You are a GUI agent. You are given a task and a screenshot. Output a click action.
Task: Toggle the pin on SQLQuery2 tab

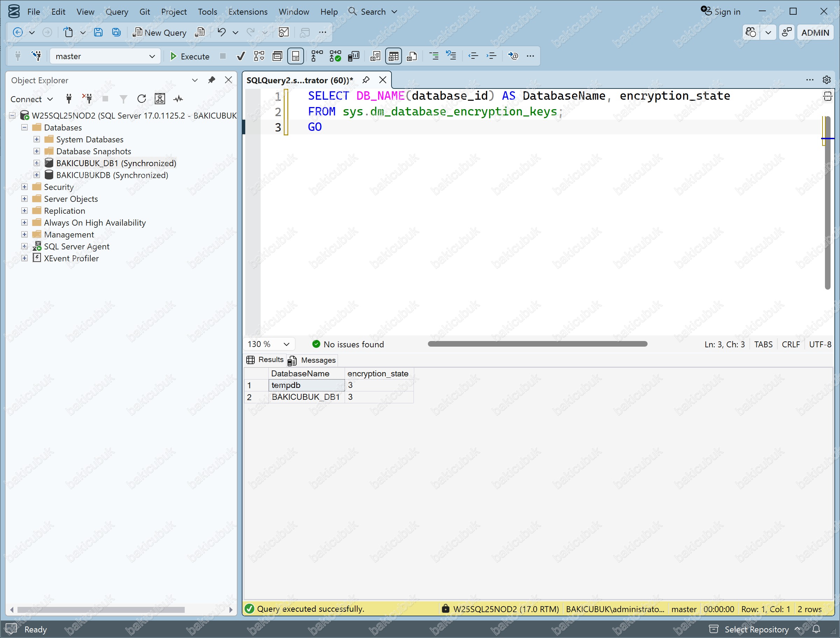tap(366, 80)
